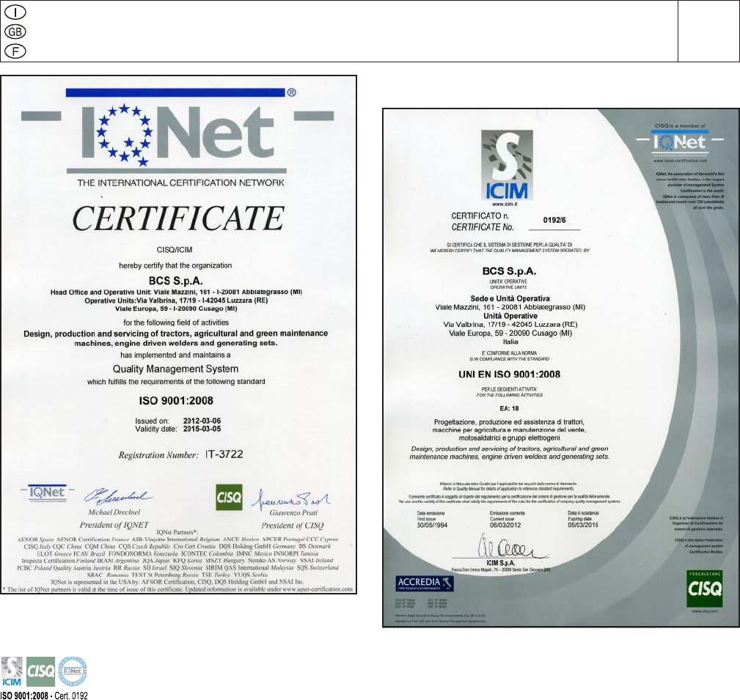Click expiring date "05/03/2015"

pyautogui.click(x=583, y=525)
